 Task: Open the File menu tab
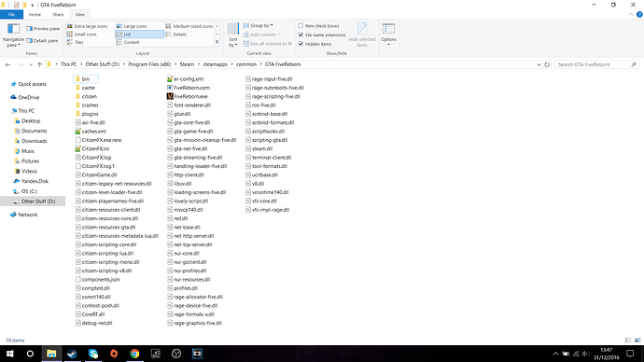[x=11, y=14]
